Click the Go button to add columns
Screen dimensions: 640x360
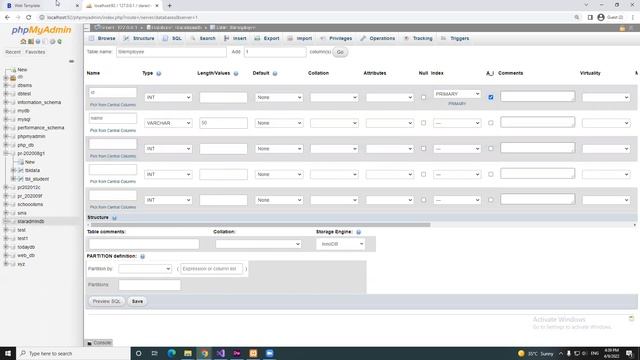point(340,52)
